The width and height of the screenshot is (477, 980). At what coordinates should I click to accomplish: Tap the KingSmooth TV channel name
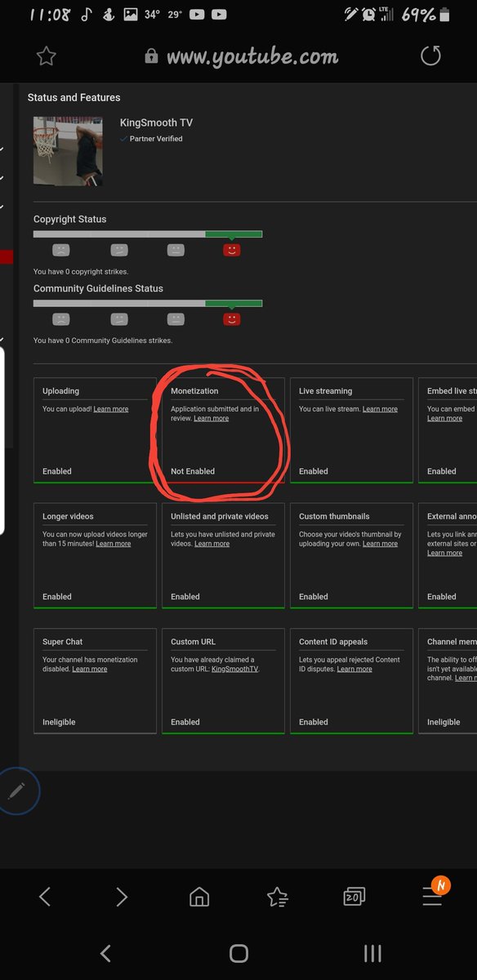(x=156, y=122)
